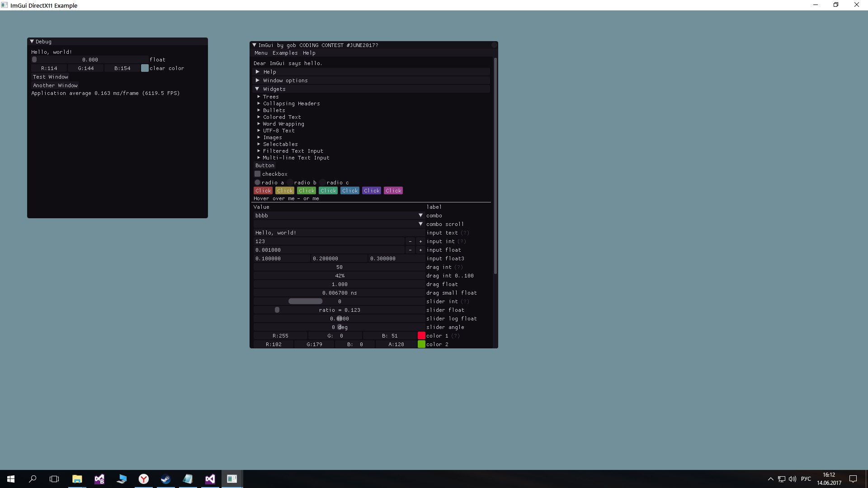Click the help marker next to drag int
Screen dimensions: 868x488
tap(458, 267)
